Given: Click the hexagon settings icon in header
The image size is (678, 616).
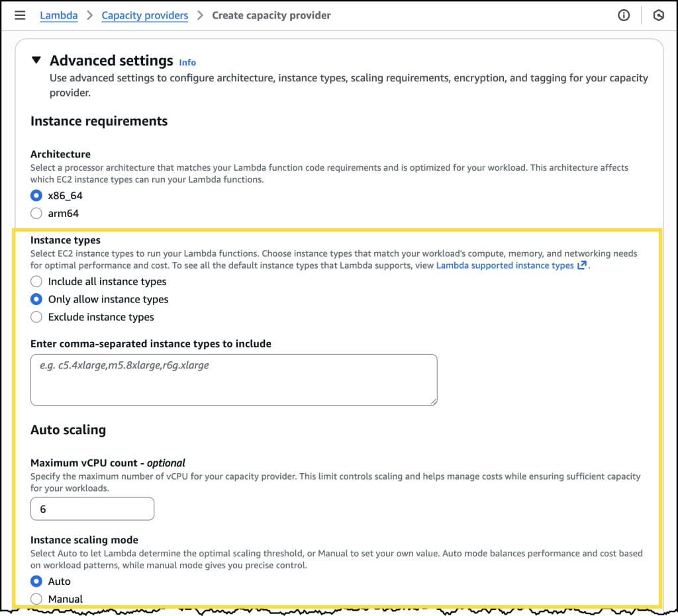Looking at the screenshot, I should [658, 15].
